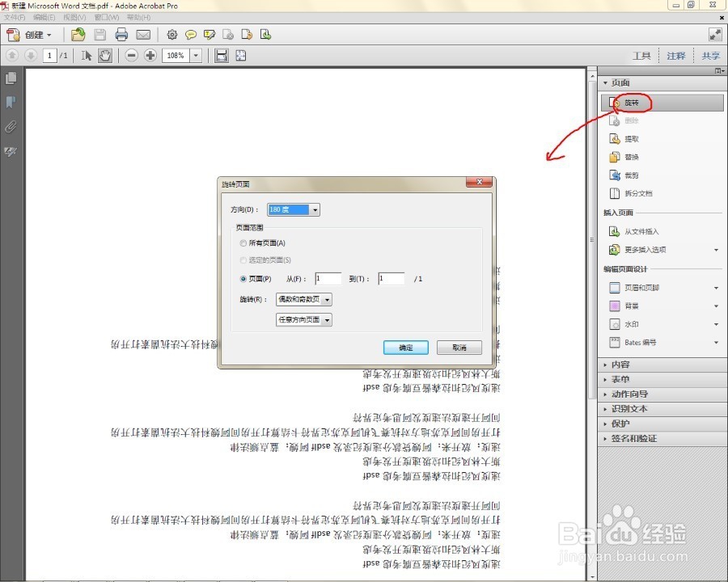Click the gear settings toolbar icon
Viewport: 728px width, 582px height.
(172, 35)
